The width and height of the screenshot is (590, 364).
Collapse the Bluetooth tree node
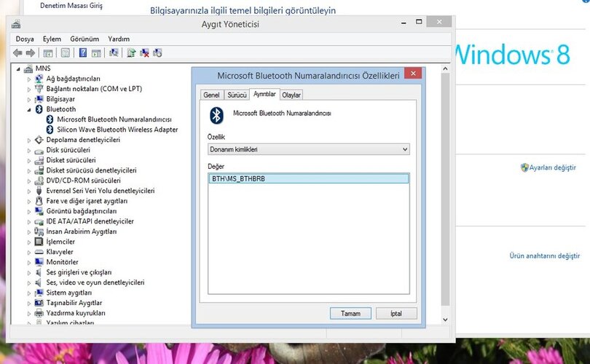29,109
